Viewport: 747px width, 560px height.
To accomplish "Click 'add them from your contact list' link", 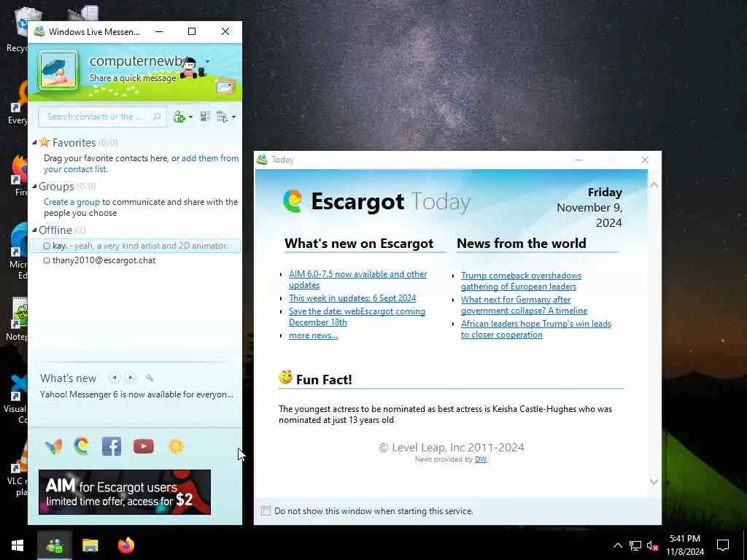I will point(141,163).
